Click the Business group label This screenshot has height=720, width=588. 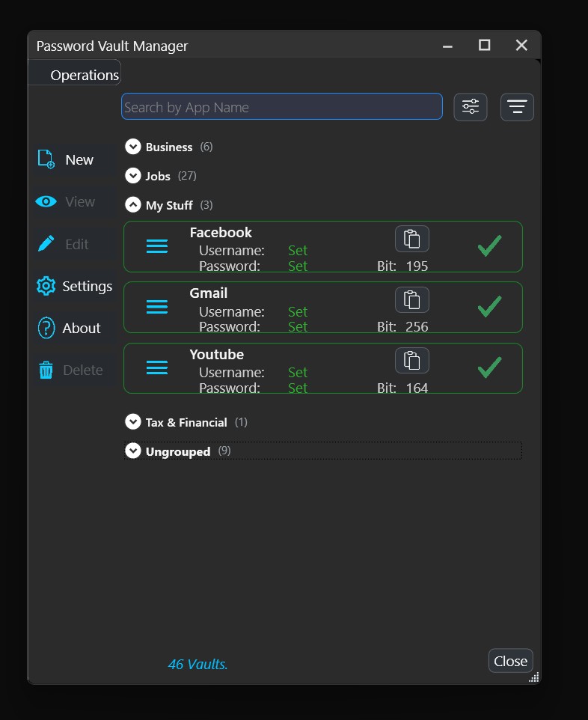(169, 147)
